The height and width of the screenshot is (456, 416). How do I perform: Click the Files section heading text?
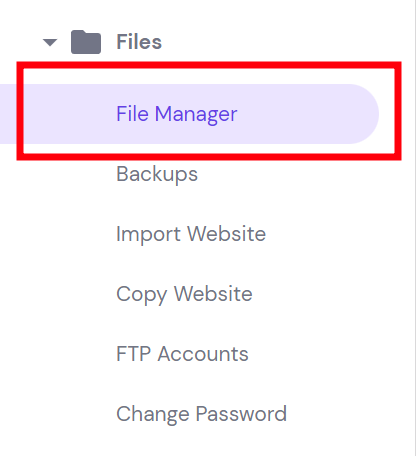[x=139, y=42]
